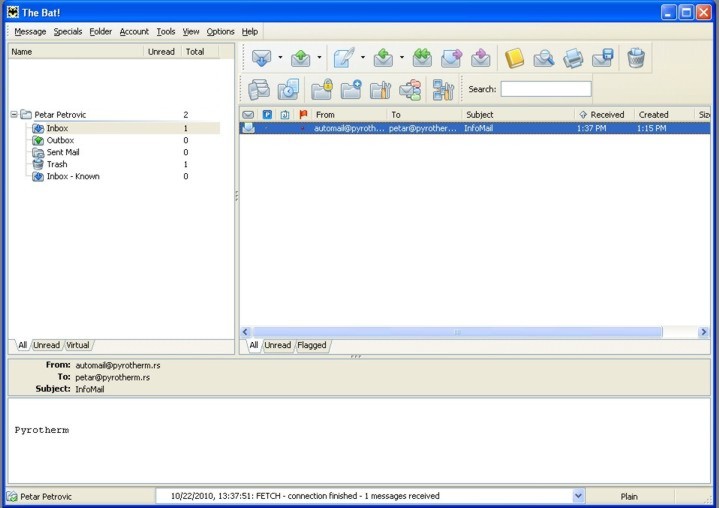Click the Print message printer icon

point(573,58)
